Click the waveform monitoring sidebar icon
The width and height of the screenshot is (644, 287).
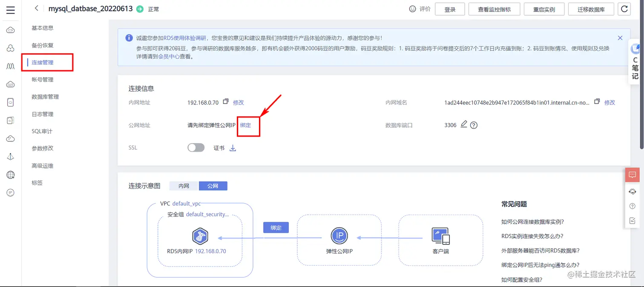click(x=11, y=66)
